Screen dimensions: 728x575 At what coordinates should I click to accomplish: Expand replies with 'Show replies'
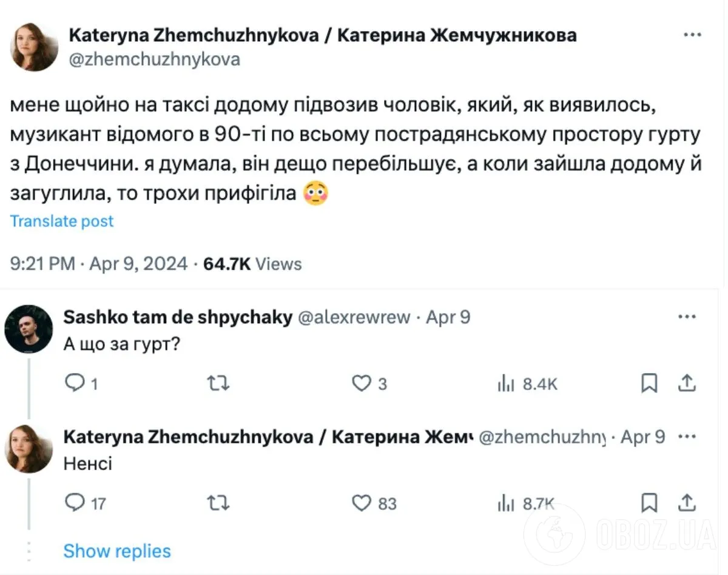click(x=116, y=551)
